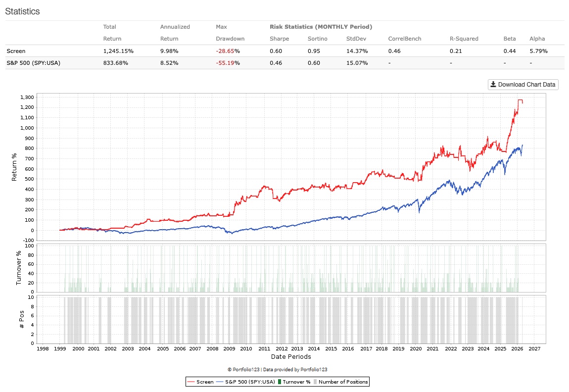Click the Beta column header
The width and height of the screenshot is (569, 392).
coord(510,39)
